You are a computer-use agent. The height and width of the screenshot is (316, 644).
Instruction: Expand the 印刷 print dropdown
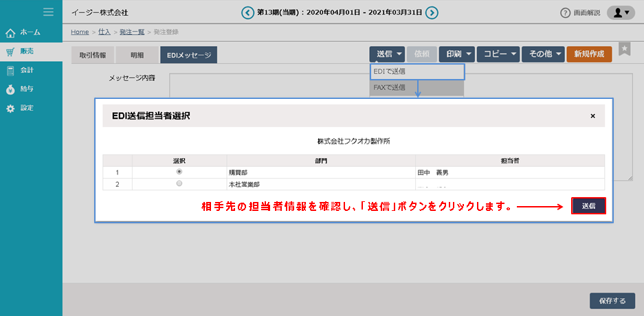coord(457,54)
